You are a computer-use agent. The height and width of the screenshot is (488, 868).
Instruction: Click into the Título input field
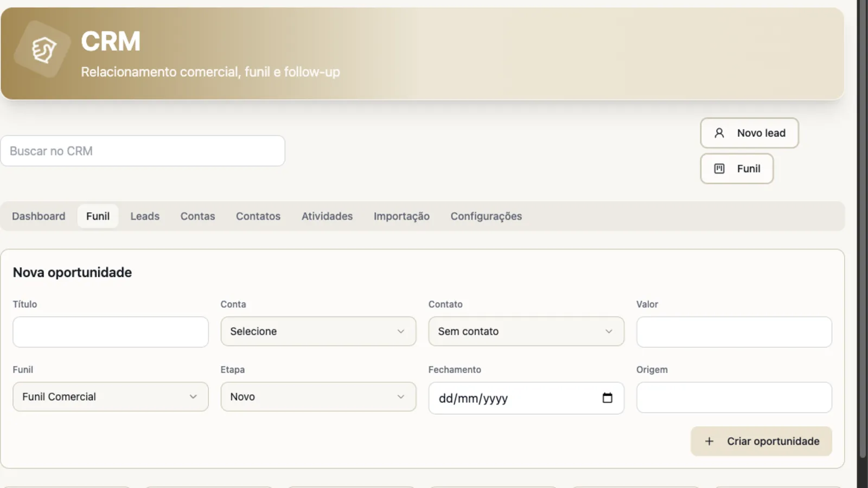pos(111,332)
